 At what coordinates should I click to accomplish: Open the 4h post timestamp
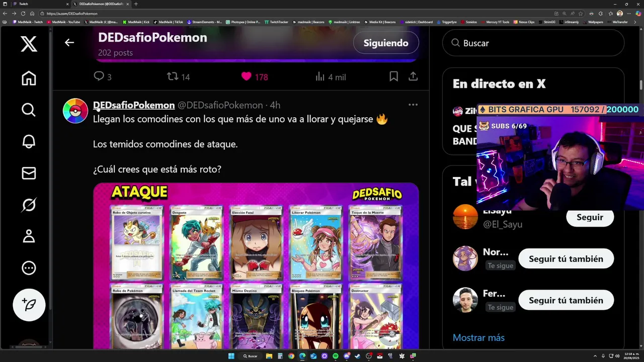tap(275, 105)
